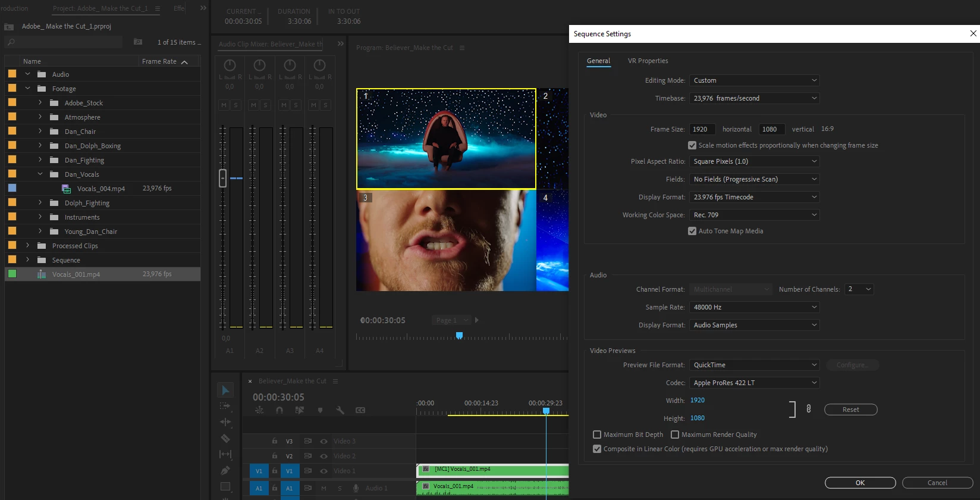The image size is (980, 500).
Task: Open the Pixel Aspect Ratio dropdown
Action: click(755, 161)
